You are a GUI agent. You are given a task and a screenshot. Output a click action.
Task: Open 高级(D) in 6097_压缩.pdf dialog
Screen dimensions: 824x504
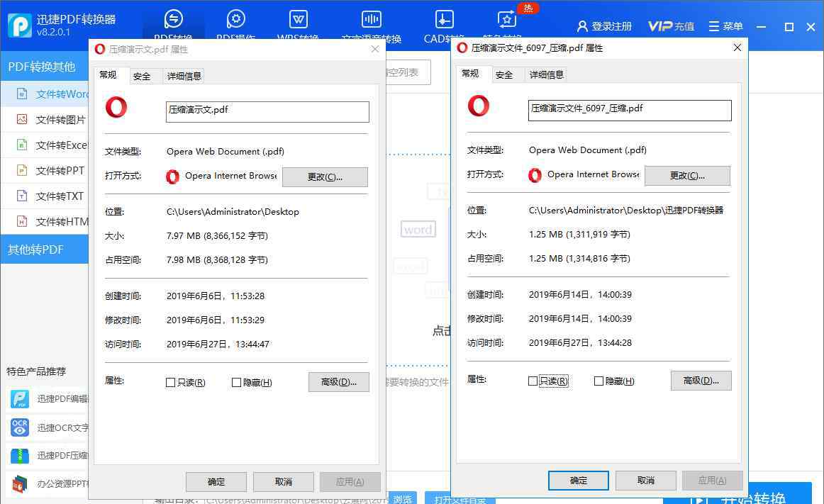coord(701,381)
